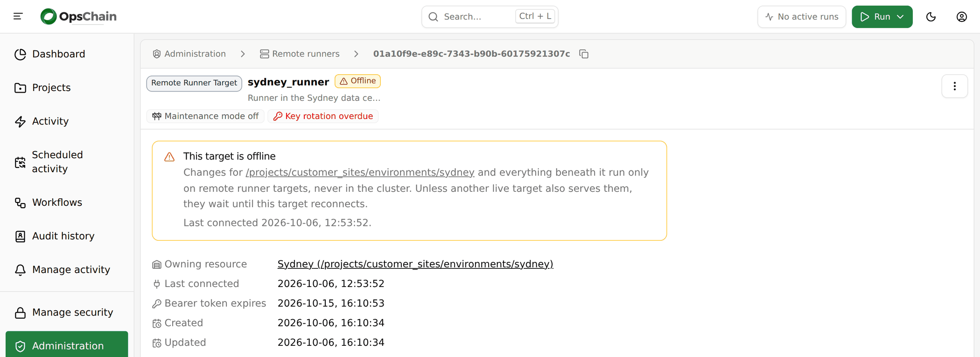
Task: Open Projects in sidebar
Action: 67,88
